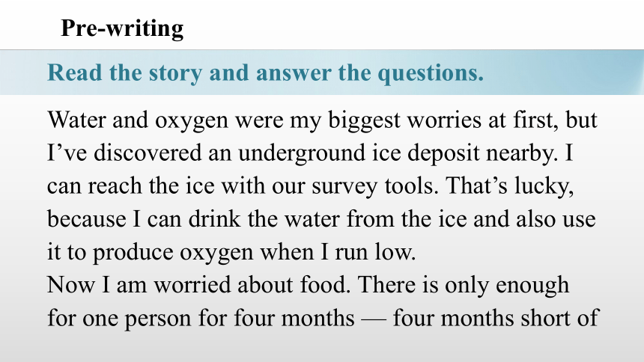Viewport: 644px width, 362px height.
Task: Click the word "oxygen" in the first line
Action: pyautogui.click(x=192, y=121)
